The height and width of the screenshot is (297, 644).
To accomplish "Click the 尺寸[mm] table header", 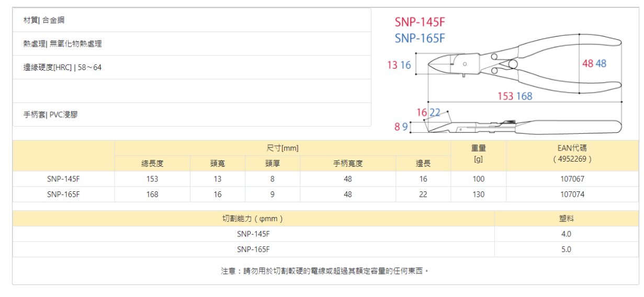I will click(x=283, y=148).
